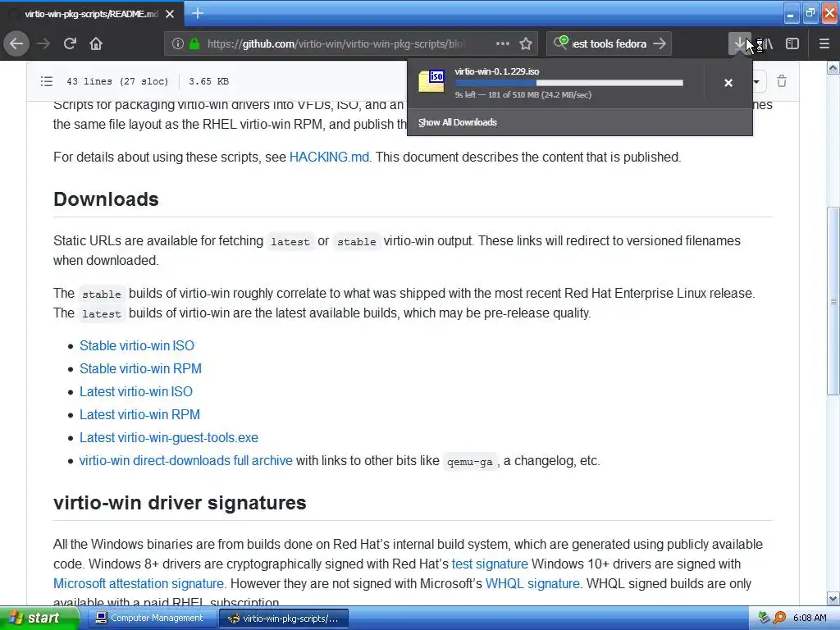
Task: Delete this file via trash icon
Action: [x=782, y=81]
